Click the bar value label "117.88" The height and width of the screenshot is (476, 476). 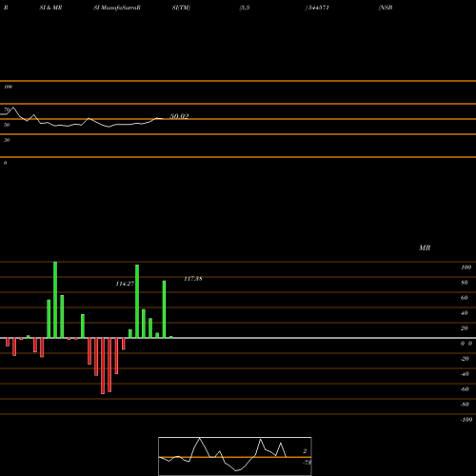(x=193, y=279)
